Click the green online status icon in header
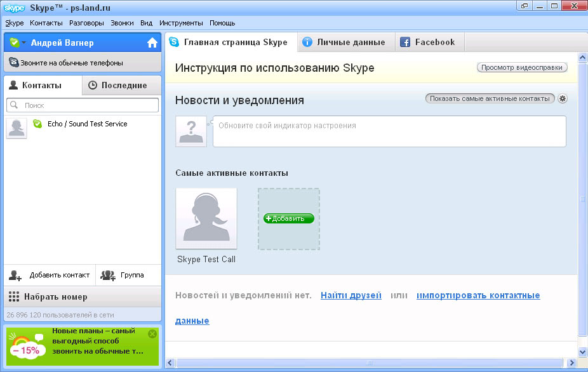 point(14,43)
